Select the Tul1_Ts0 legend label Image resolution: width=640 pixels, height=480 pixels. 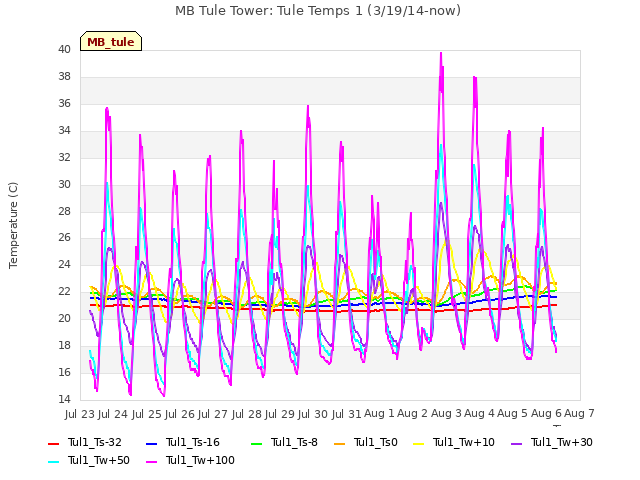(376, 442)
